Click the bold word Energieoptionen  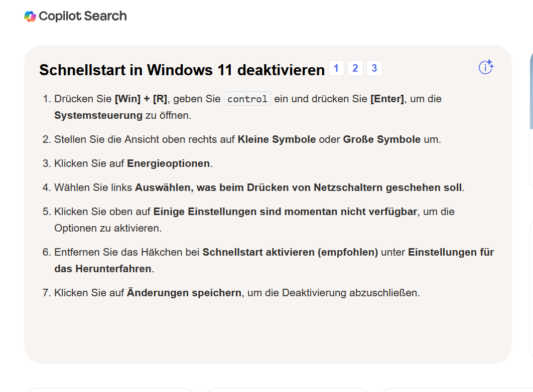point(169,163)
